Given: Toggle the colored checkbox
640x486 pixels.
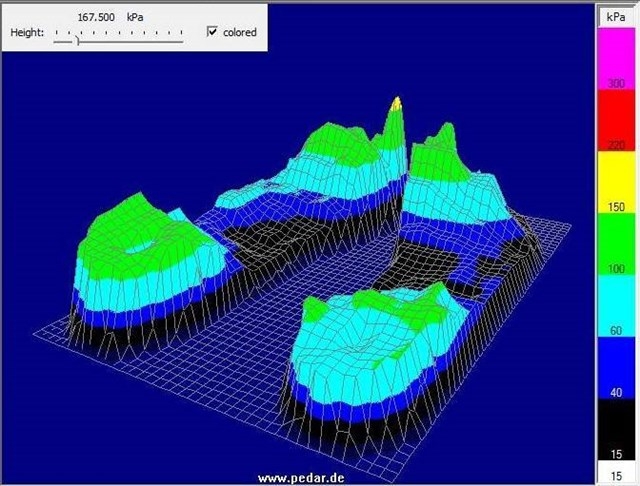Looking at the screenshot, I should (212, 31).
